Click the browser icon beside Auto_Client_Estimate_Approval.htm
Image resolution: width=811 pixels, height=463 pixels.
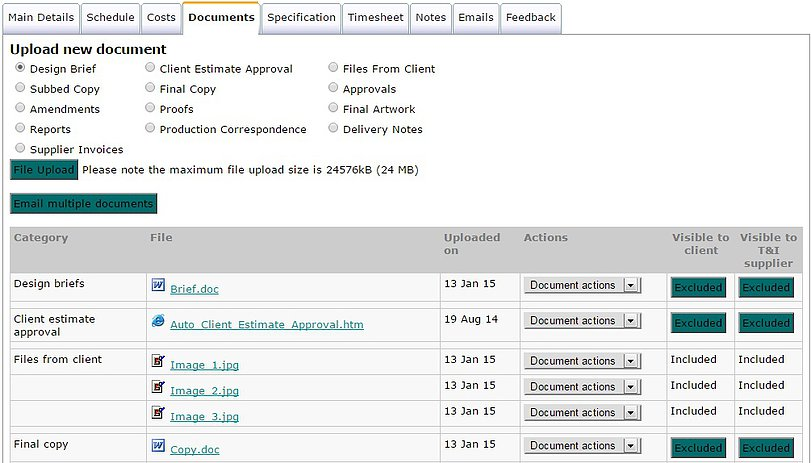(158, 321)
